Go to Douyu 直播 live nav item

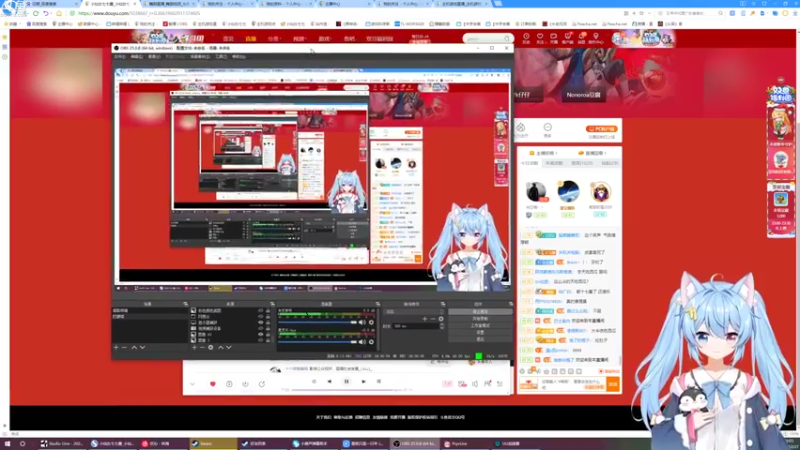[x=251, y=39]
